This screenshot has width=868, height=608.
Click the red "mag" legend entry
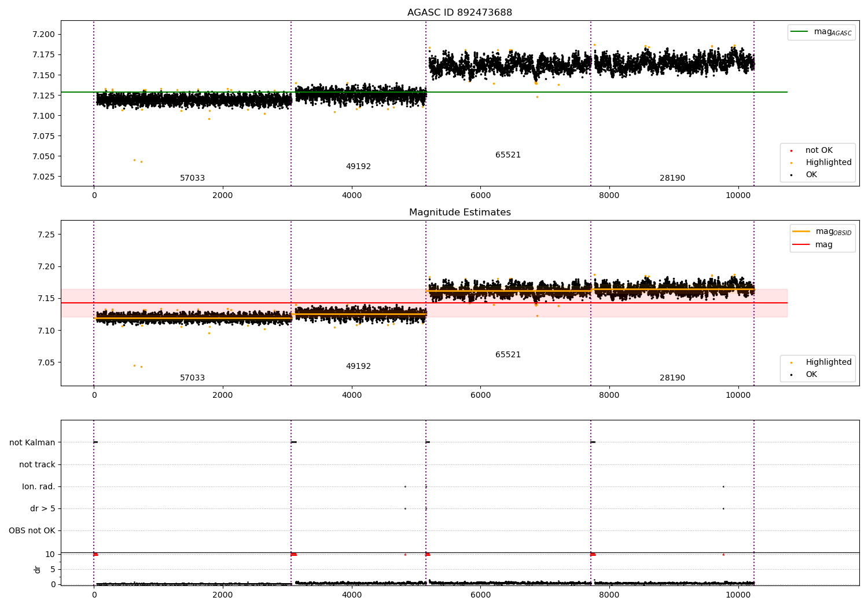tap(812, 245)
